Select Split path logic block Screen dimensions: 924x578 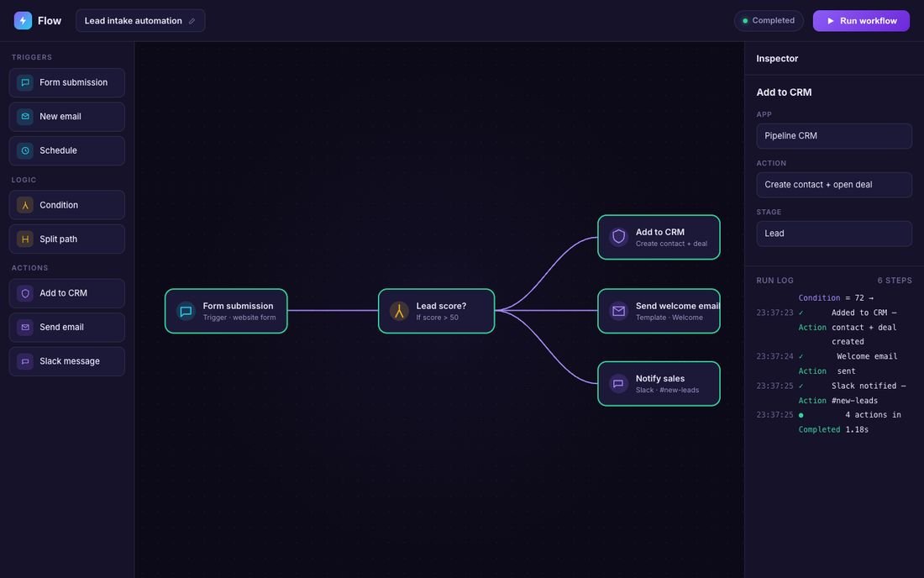[67, 239]
